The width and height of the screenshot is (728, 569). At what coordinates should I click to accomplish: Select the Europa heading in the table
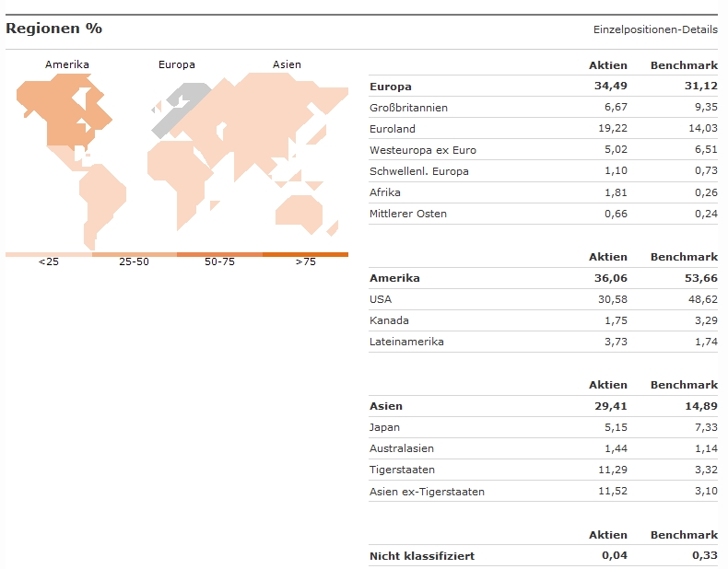click(391, 87)
